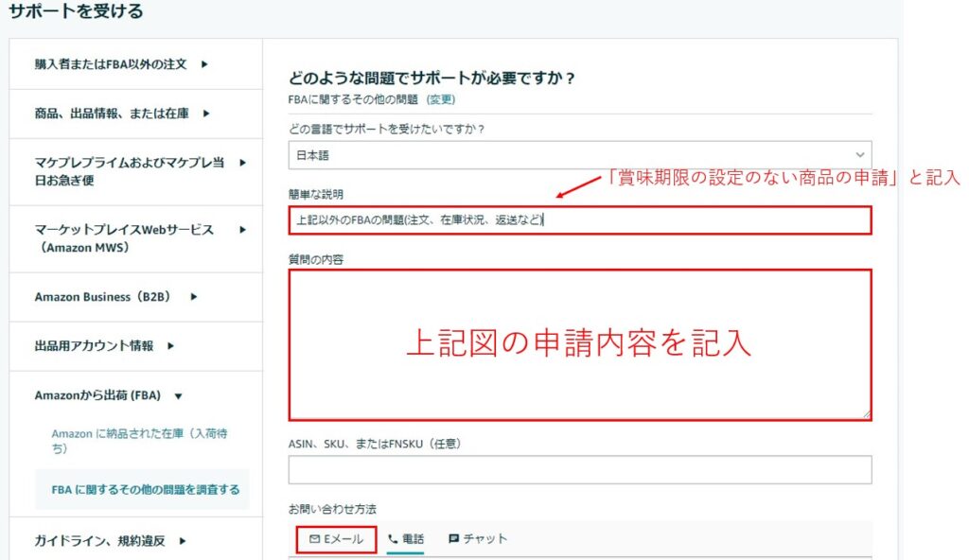Switch to the 電話 contact tab

405,539
